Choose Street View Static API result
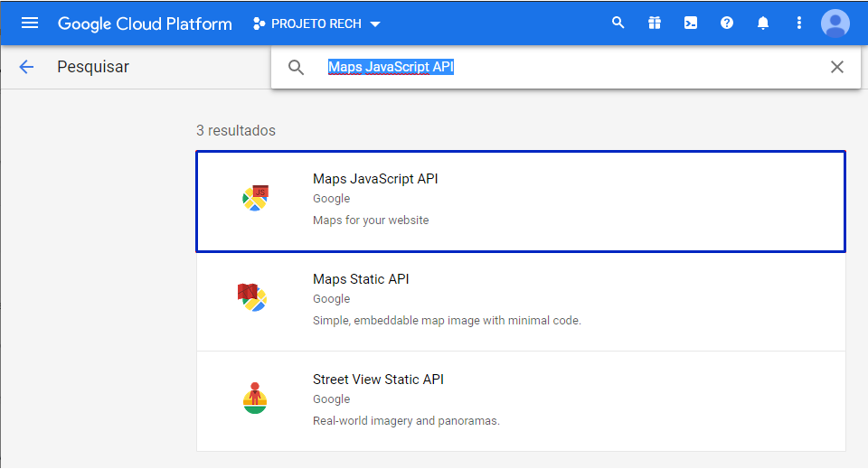 (x=520, y=401)
